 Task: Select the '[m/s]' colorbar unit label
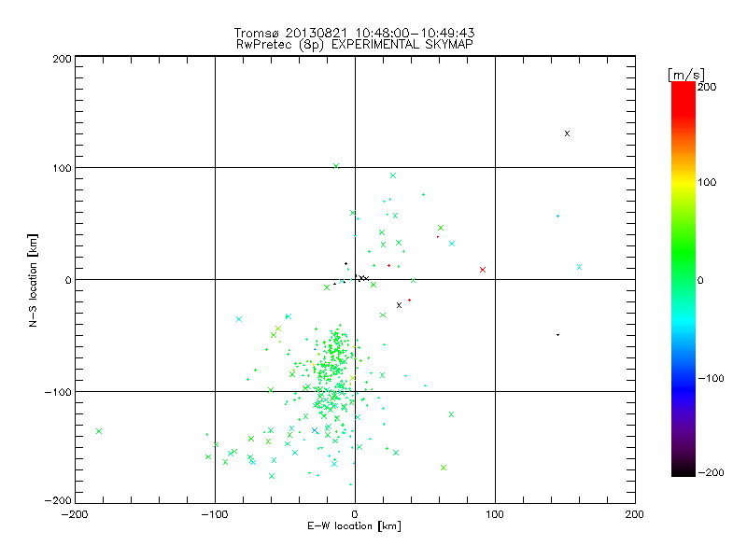(x=686, y=75)
